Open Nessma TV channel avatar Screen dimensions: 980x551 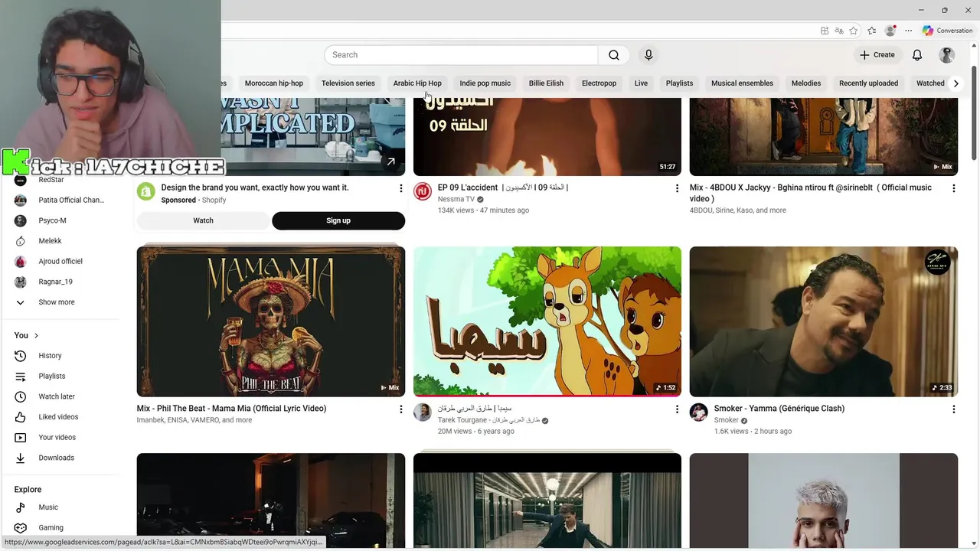click(x=423, y=191)
